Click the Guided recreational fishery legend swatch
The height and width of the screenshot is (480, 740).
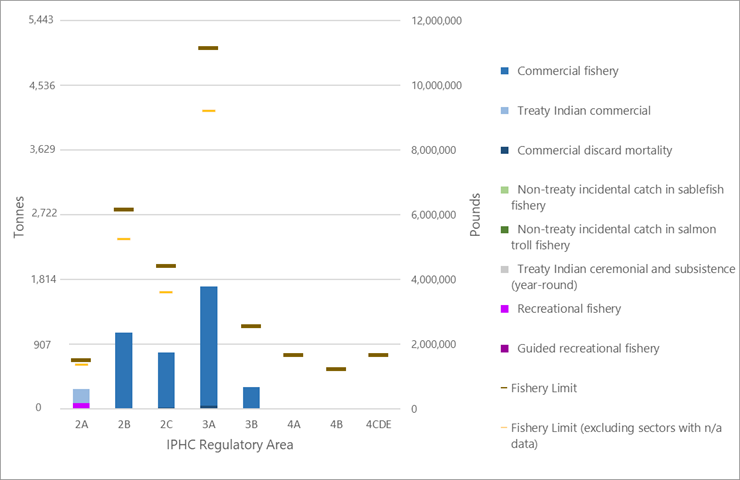504,349
